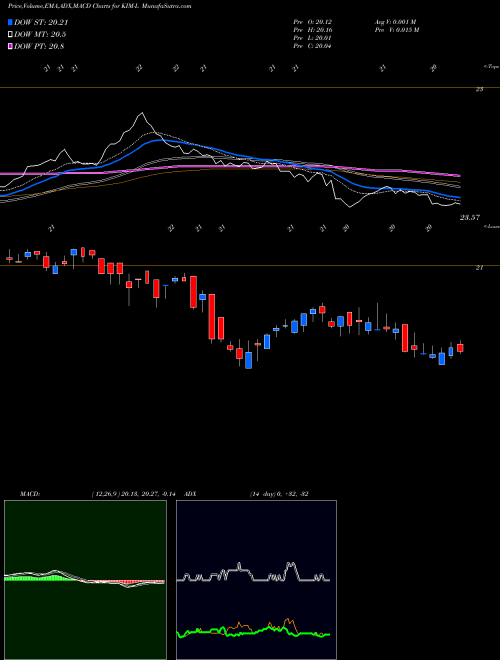Click the 'Pre C: 20.04' value
500x660 pixels.
pos(312,46)
